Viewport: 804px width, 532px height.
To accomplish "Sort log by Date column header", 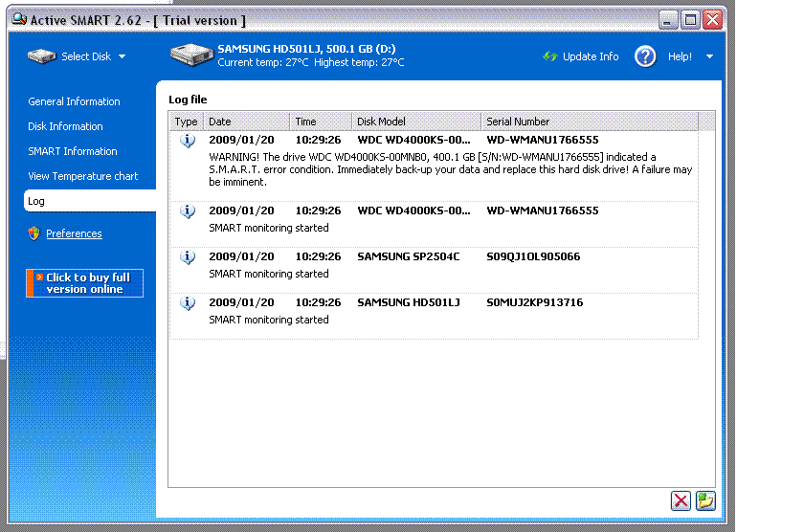I will [247, 122].
